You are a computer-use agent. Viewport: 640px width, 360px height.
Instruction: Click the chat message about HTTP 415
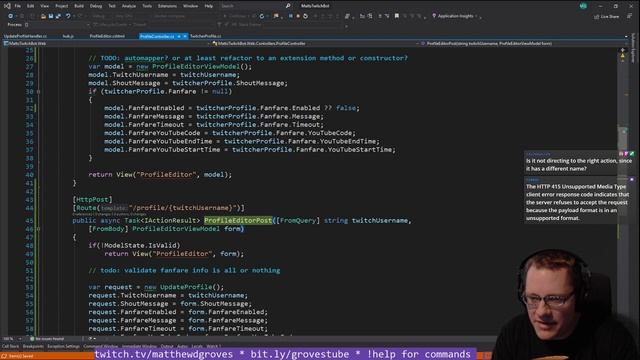pyautogui.click(x=577, y=202)
